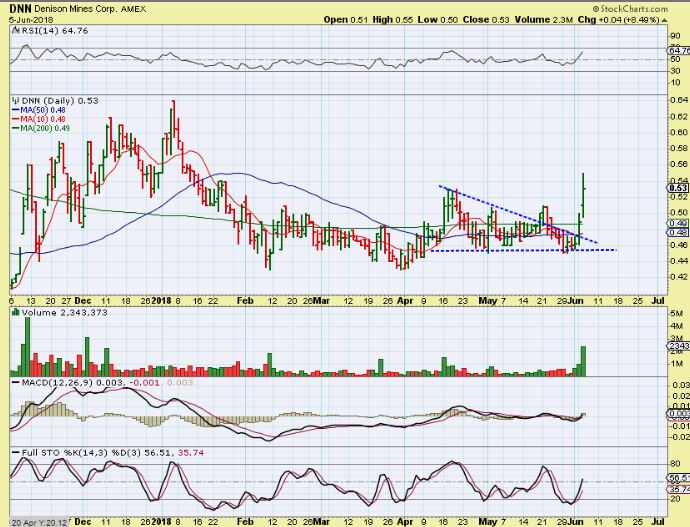Click the bar-chart icon before DNN (Daily)

[x=16, y=101]
